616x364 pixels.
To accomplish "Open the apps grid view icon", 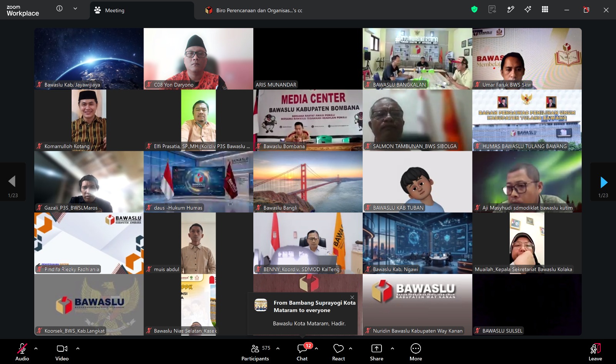I will pos(545,10).
